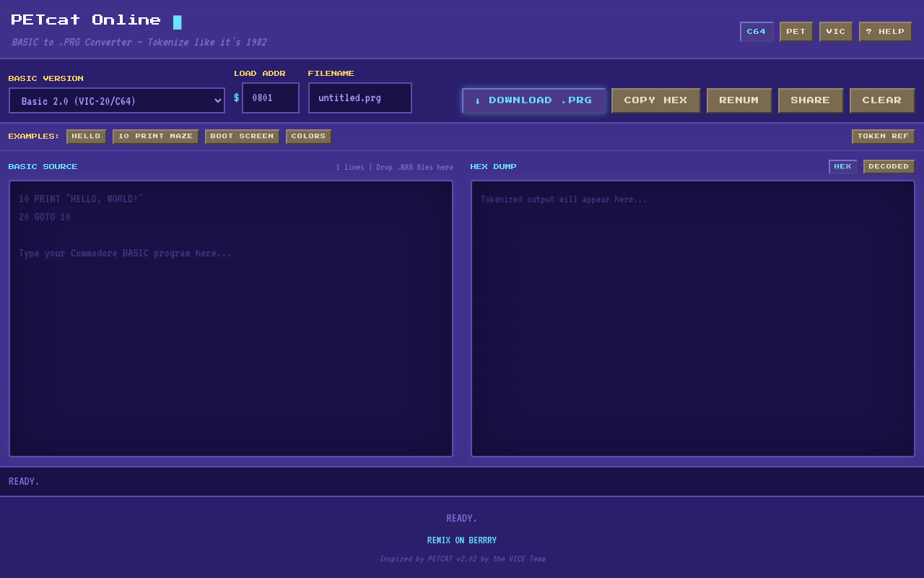Load the BOOT SCREEN example
This screenshot has width=924, height=578.
(243, 137)
